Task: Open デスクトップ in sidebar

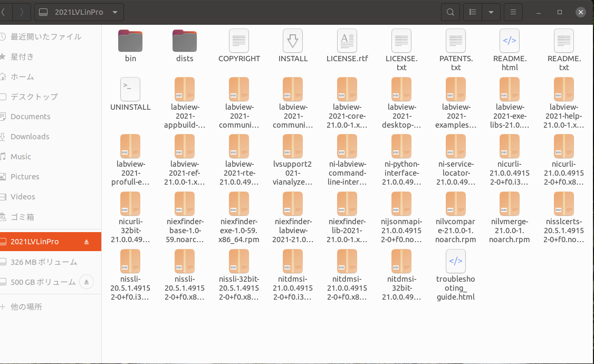Action: 51,97
